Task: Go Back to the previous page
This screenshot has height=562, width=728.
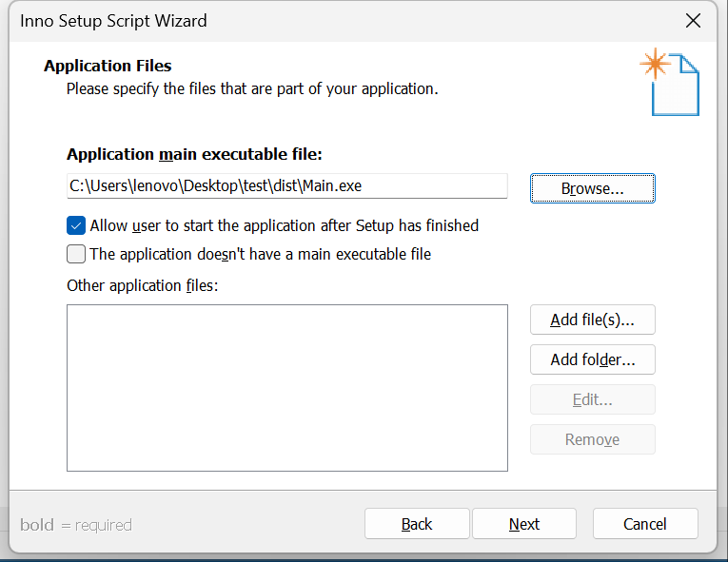Action: point(417,524)
